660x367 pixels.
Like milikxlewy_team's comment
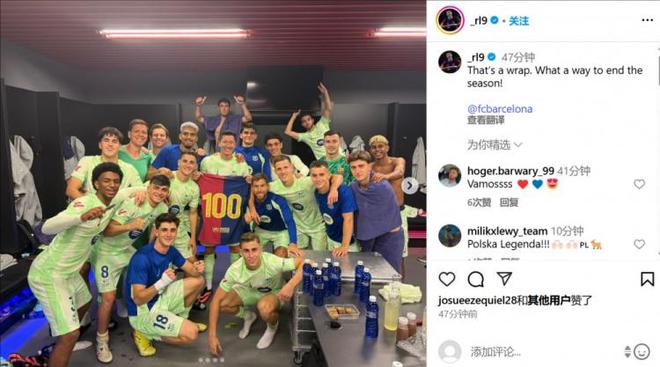click(x=639, y=244)
